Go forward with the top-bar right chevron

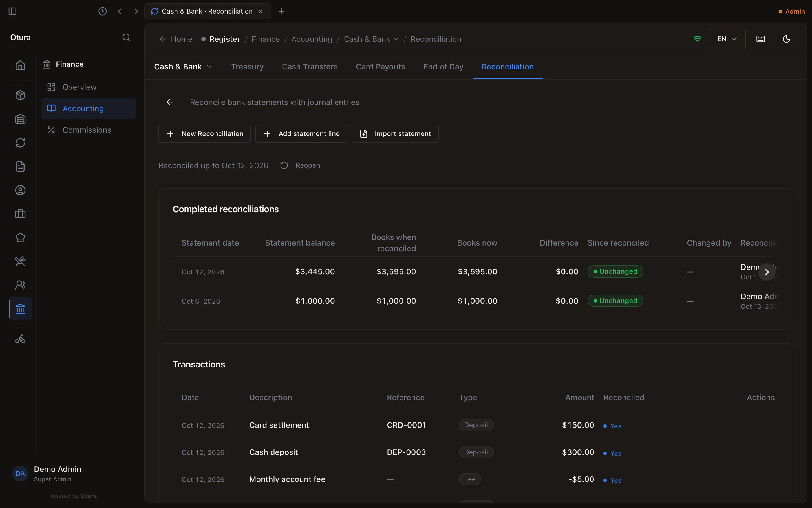tap(136, 11)
